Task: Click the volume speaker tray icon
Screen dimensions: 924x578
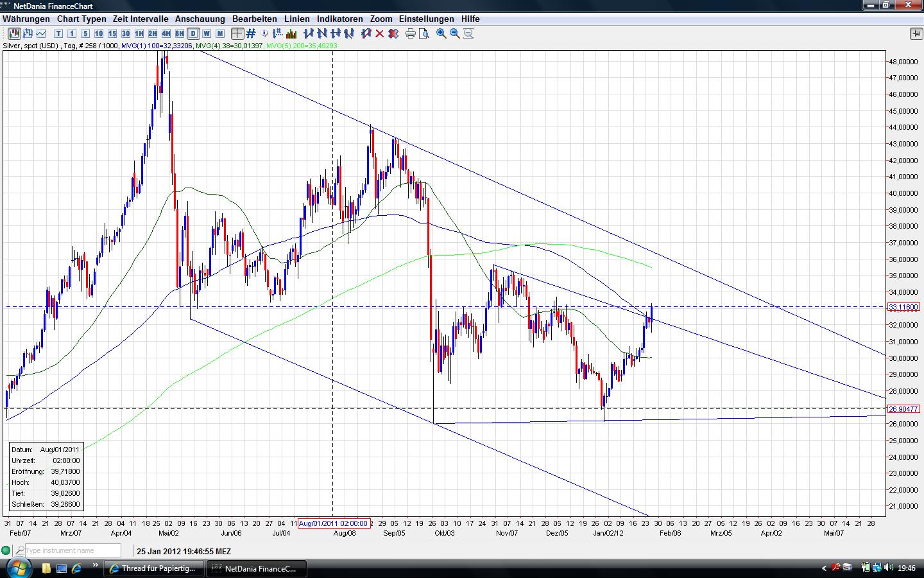Action: point(889,568)
